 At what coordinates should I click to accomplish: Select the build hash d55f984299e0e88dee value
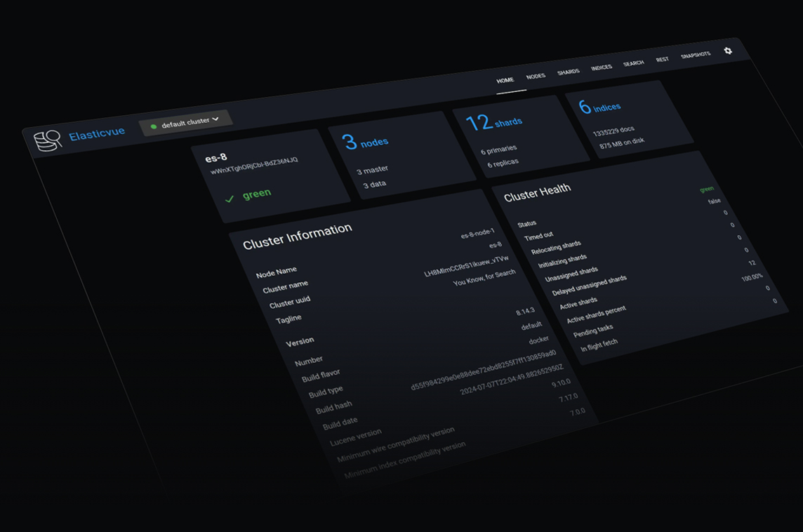[483, 370]
